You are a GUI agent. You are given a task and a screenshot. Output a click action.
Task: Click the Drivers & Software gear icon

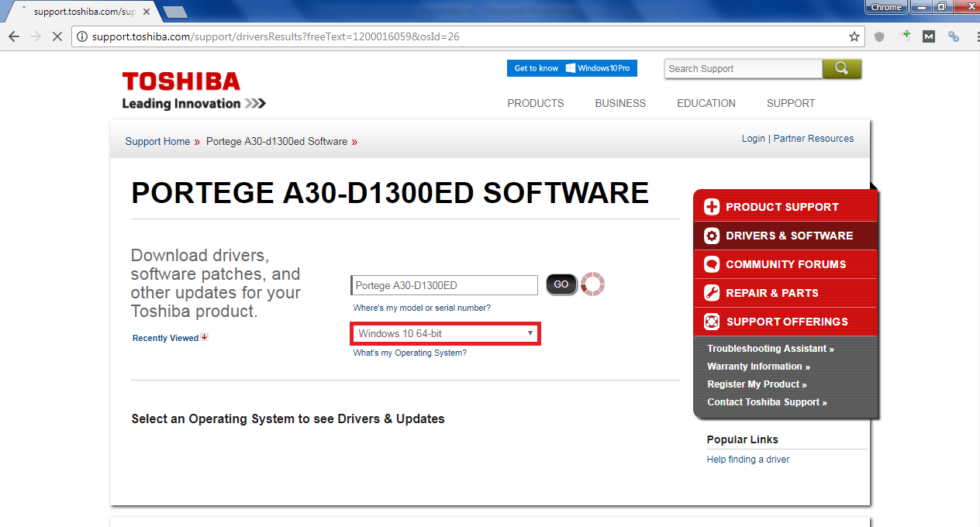712,236
